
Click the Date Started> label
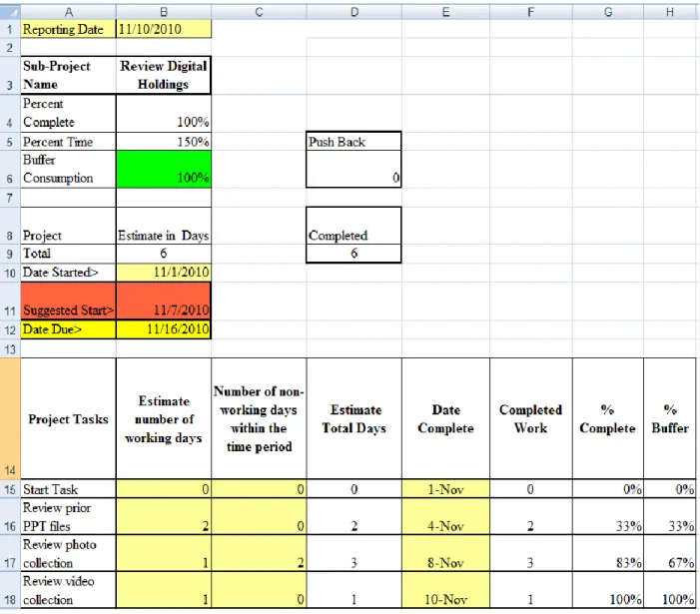pyautogui.click(x=68, y=273)
